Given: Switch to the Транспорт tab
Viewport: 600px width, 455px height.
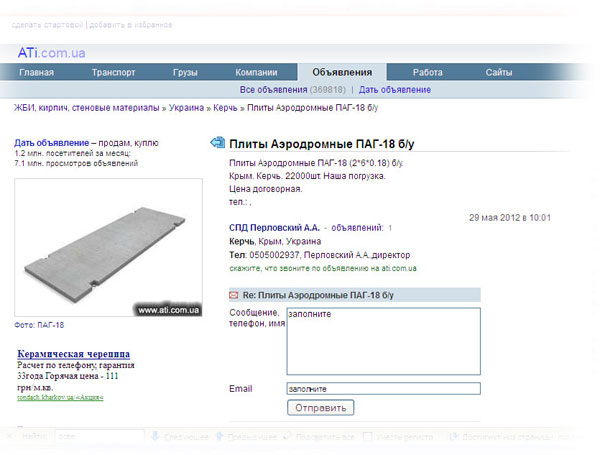Looking at the screenshot, I should (113, 73).
